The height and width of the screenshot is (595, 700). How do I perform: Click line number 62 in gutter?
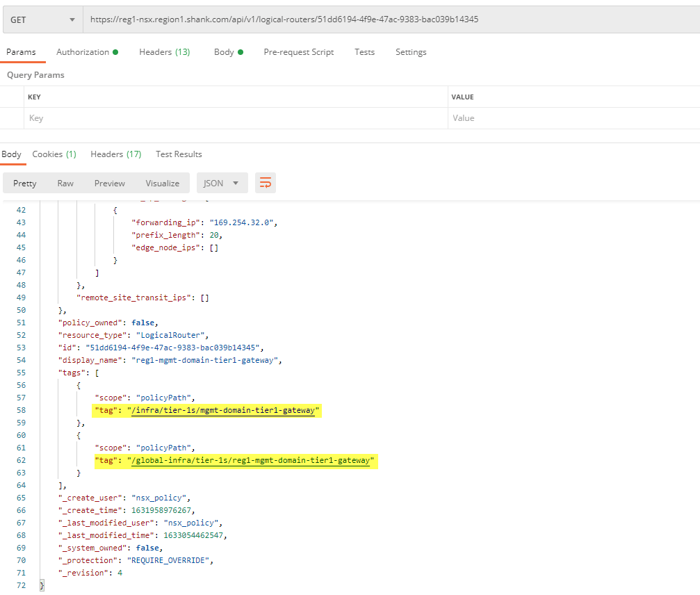tap(21, 460)
